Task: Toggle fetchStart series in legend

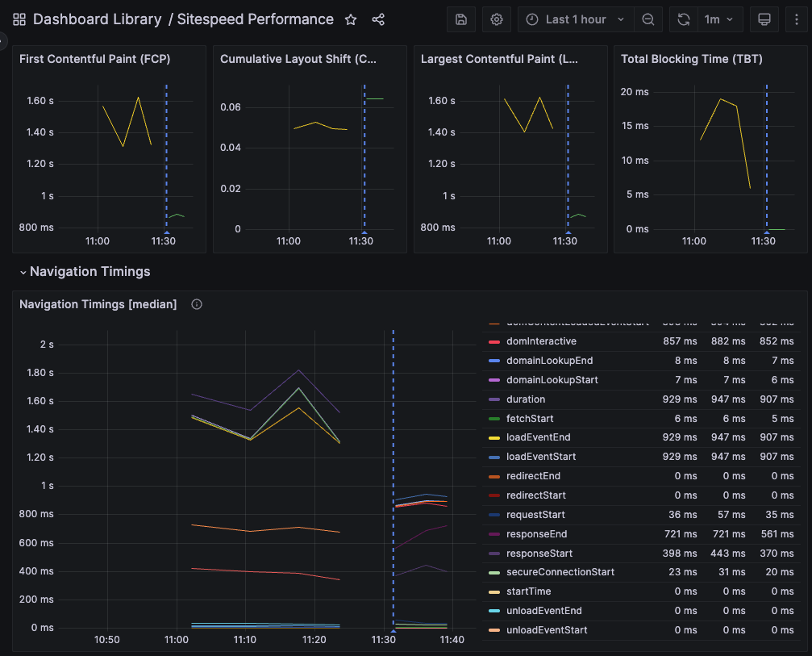Action: pyautogui.click(x=530, y=419)
